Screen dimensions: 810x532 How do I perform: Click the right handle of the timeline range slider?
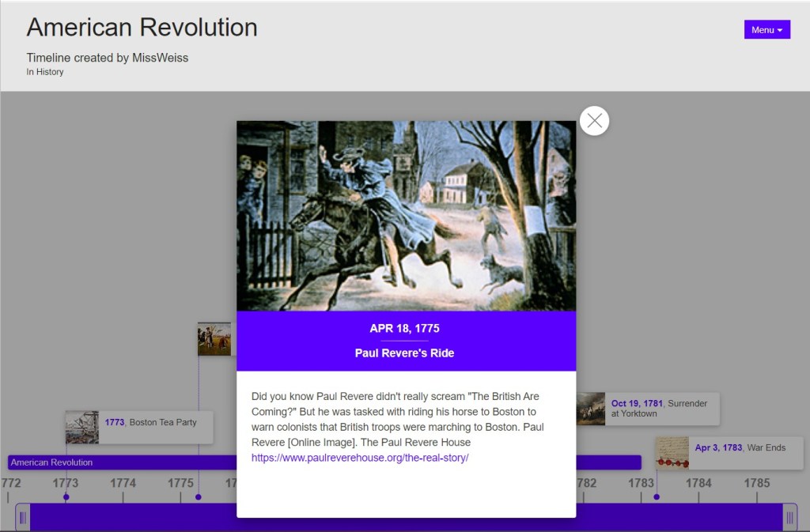click(789, 518)
